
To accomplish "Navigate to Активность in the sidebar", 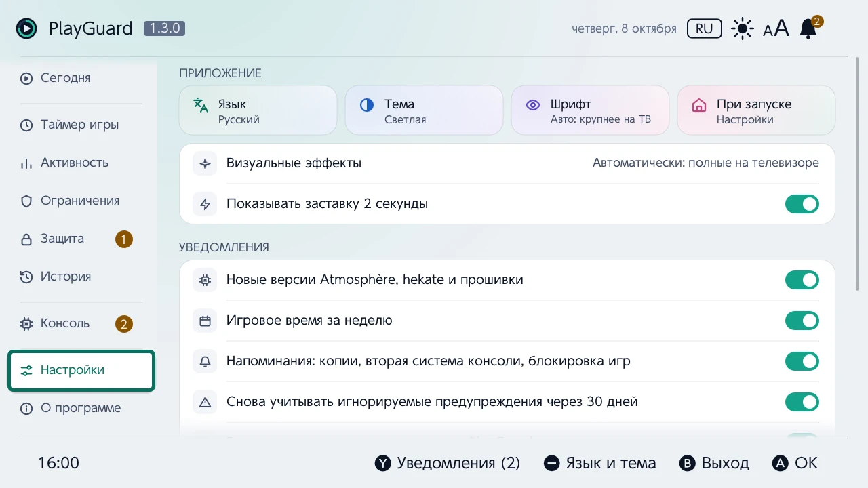I will (81, 163).
